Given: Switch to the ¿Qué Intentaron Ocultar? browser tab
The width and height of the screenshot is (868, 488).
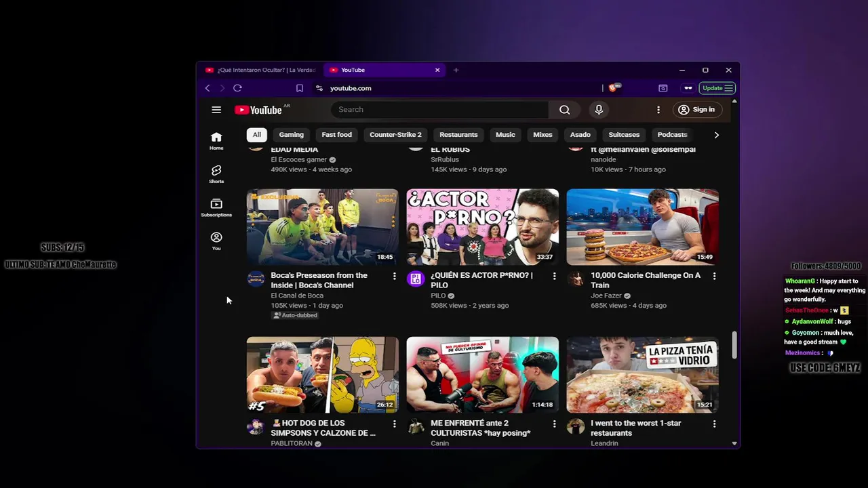Looking at the screenshot, I should (x=261, y=70).
